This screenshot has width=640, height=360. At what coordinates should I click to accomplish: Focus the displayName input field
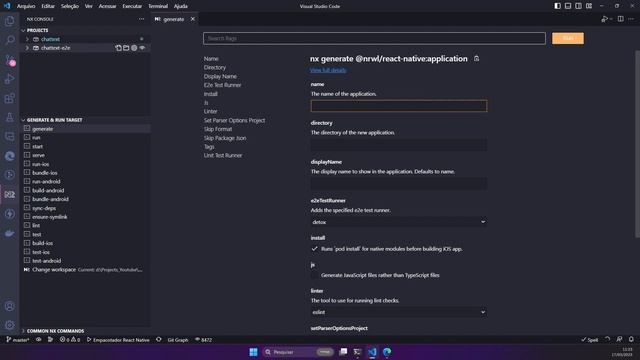coord(399,184)
